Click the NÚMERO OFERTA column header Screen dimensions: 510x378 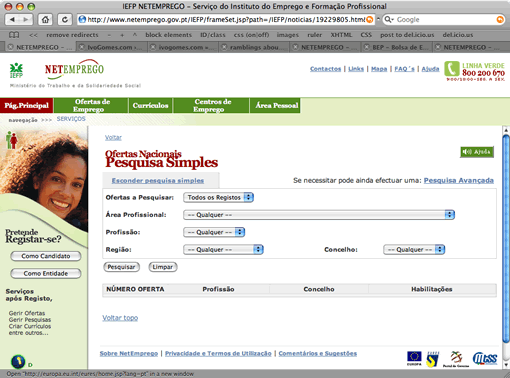(135, 289)
